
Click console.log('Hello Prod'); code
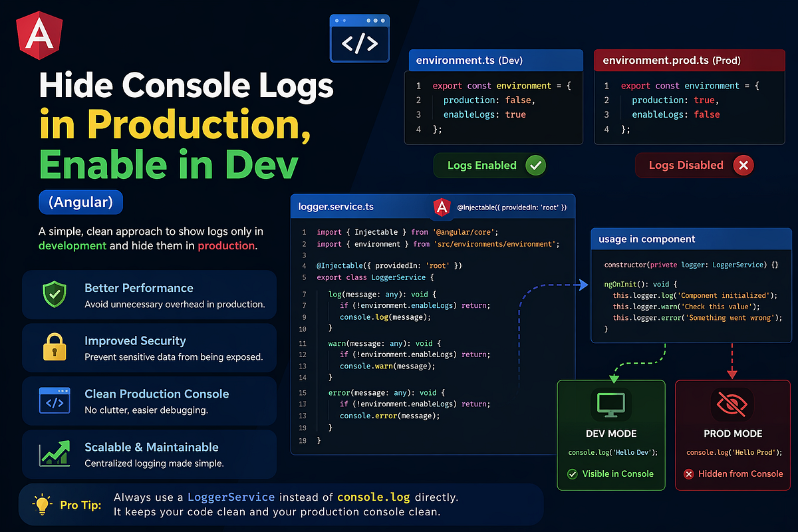(x=733, y=453)
